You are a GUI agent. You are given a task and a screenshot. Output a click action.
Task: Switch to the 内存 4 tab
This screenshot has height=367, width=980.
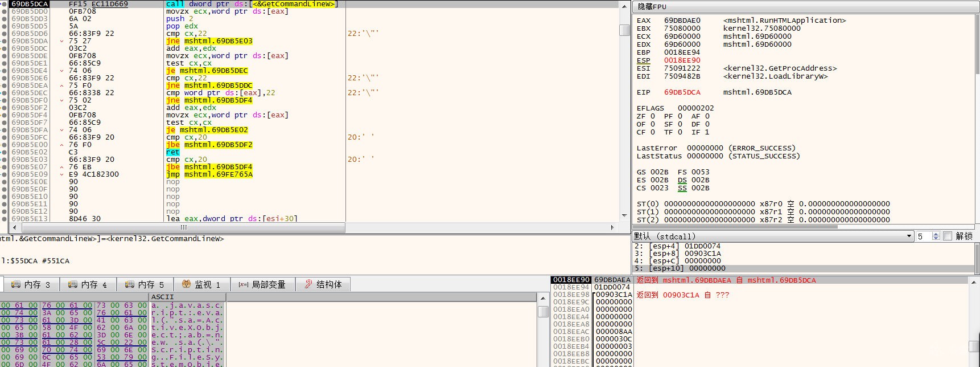point(88,284)
